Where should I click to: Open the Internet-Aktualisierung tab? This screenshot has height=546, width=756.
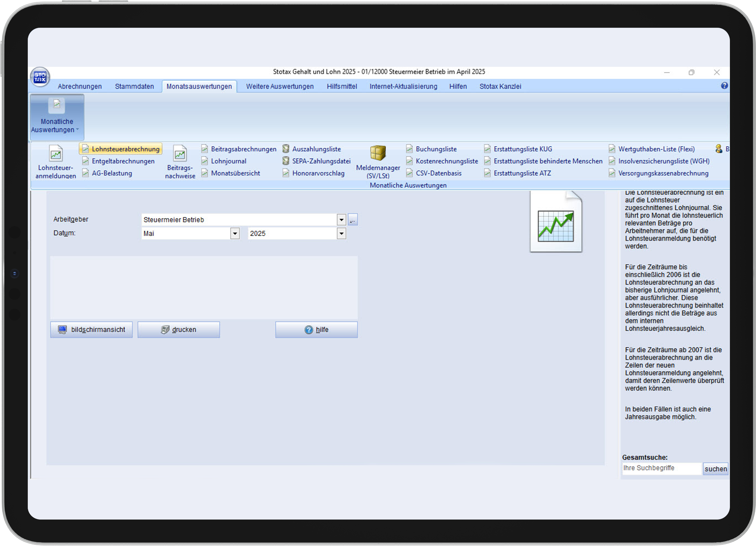[x=403, y=86]
